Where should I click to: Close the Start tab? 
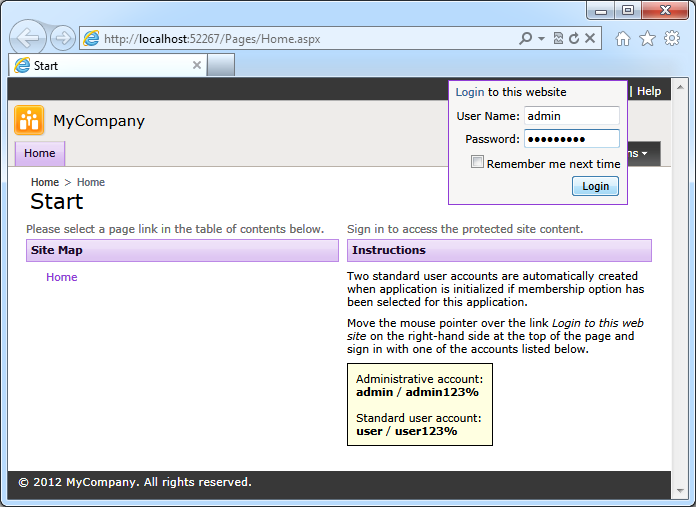click(x=197, y=66)
